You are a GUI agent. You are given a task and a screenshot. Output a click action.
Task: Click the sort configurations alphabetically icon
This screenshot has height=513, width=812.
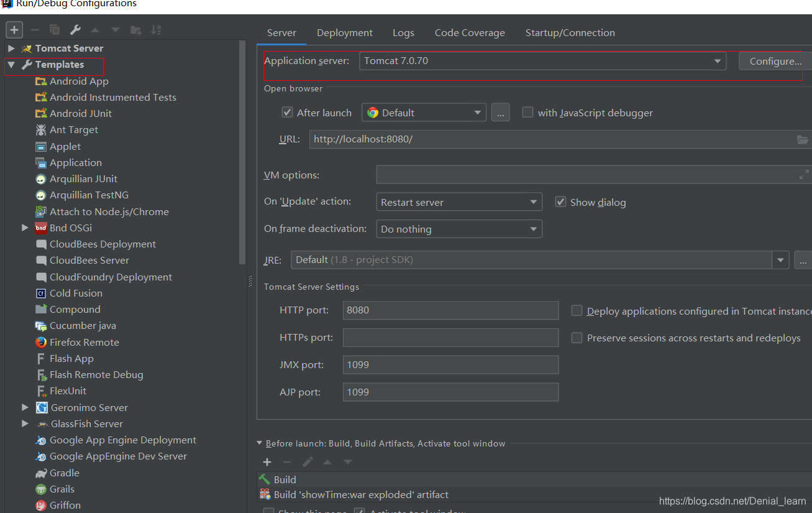point(156,30)
